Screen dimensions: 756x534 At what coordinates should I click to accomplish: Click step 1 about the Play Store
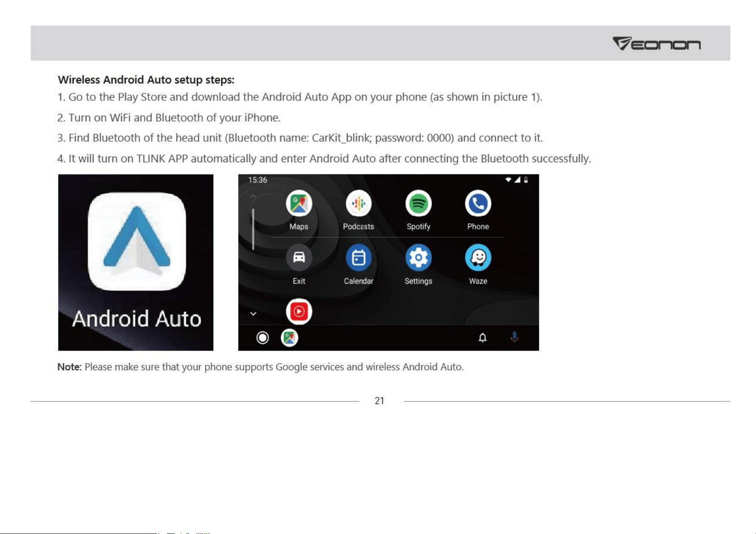click(x=300, y=97)
